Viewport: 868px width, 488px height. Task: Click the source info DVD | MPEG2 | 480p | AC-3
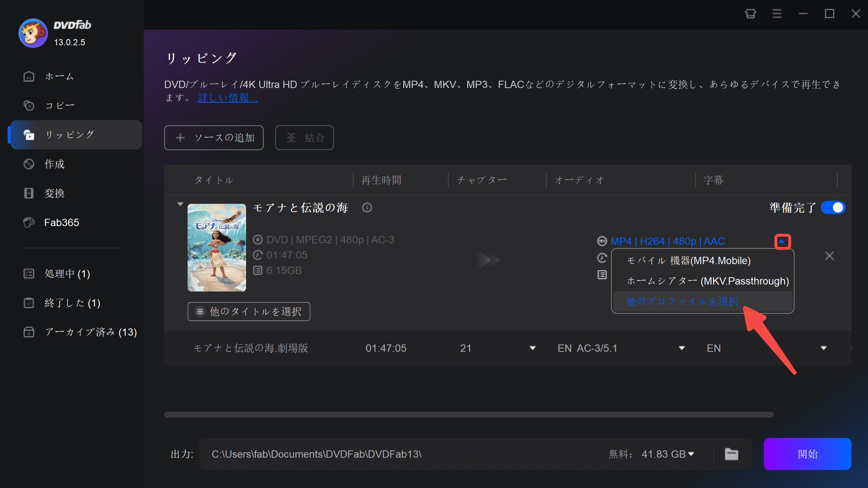pyautogui.click(x=331, y=240)
